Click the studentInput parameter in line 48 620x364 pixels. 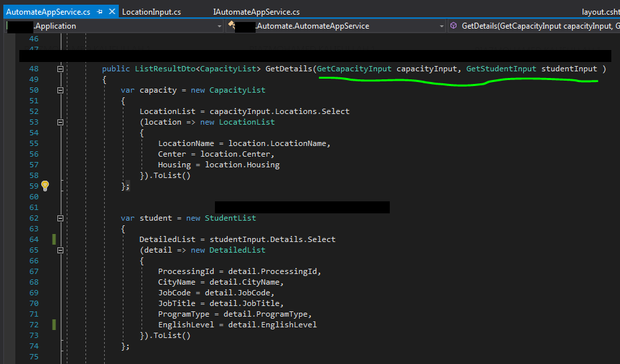click(x=569, y=69)
